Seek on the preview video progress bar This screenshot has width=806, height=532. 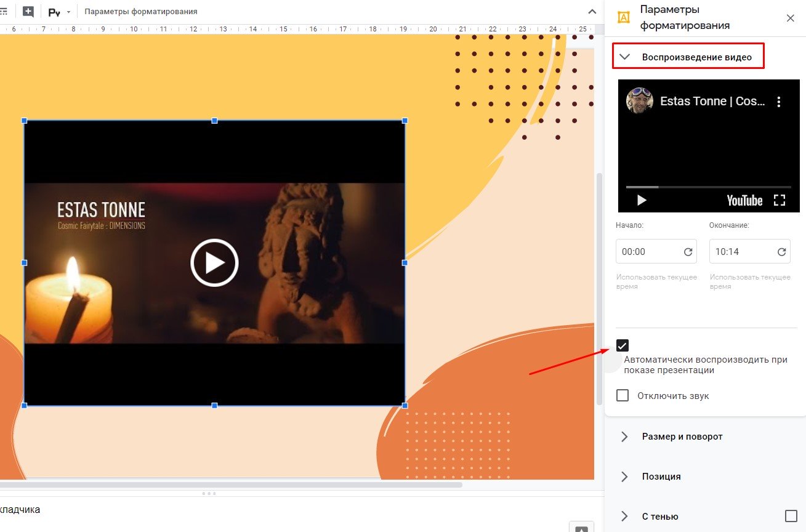point(709,187)
